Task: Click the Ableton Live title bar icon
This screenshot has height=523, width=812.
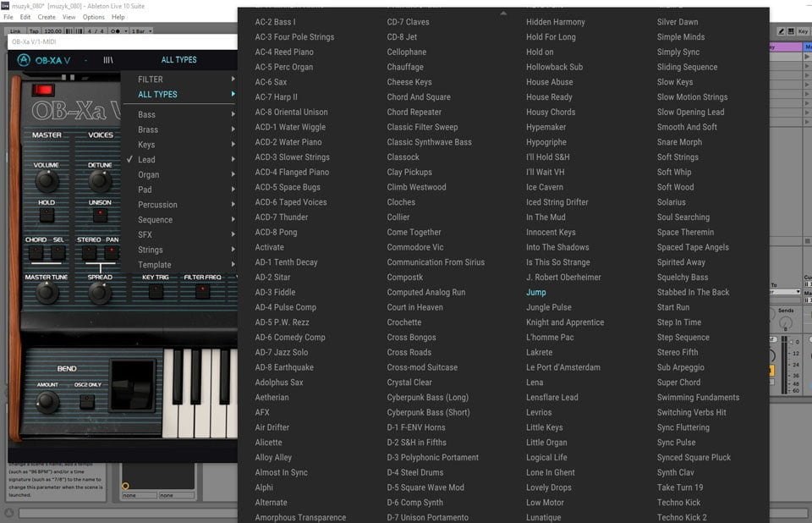Action: tap(5, 6)
